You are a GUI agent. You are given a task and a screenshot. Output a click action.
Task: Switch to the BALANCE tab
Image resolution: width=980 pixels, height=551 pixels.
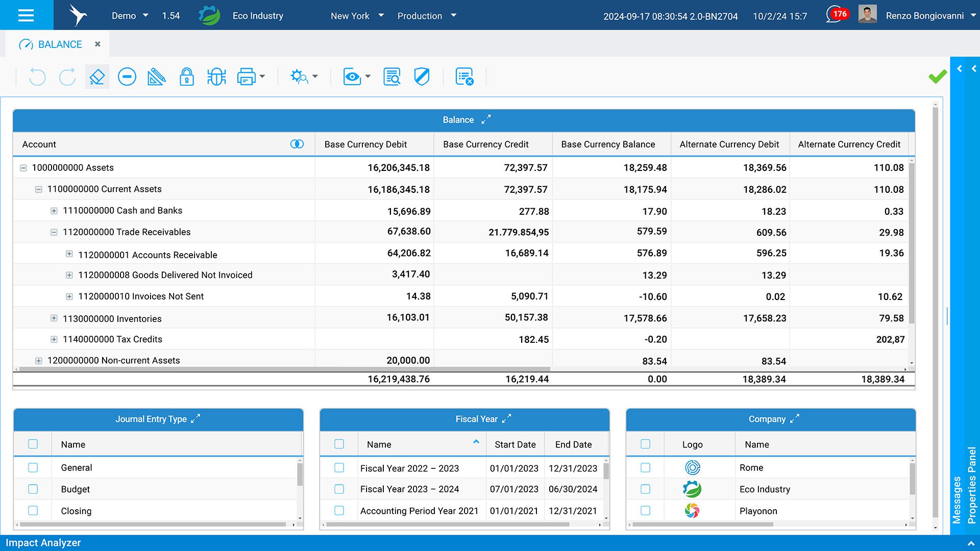[60, 44]
